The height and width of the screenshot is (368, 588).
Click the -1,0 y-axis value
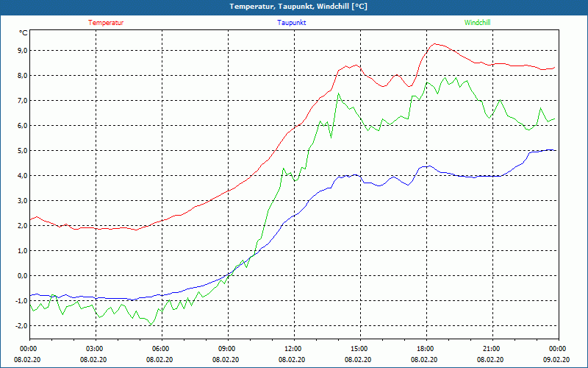(21, 301)
